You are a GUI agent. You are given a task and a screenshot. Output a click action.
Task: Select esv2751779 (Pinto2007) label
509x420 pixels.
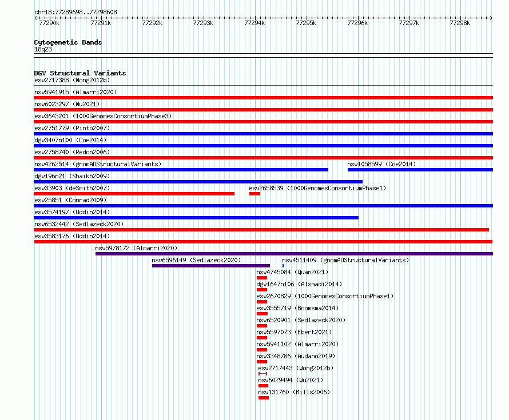point(72,128)
